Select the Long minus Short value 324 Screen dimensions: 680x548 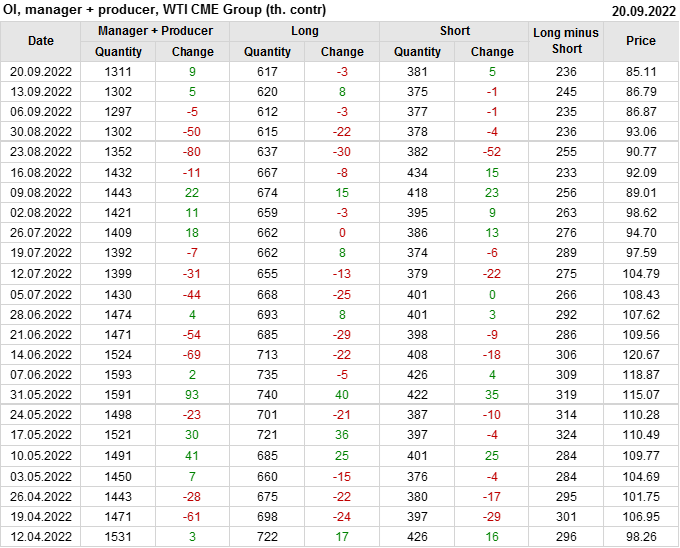tap(566, 436)
